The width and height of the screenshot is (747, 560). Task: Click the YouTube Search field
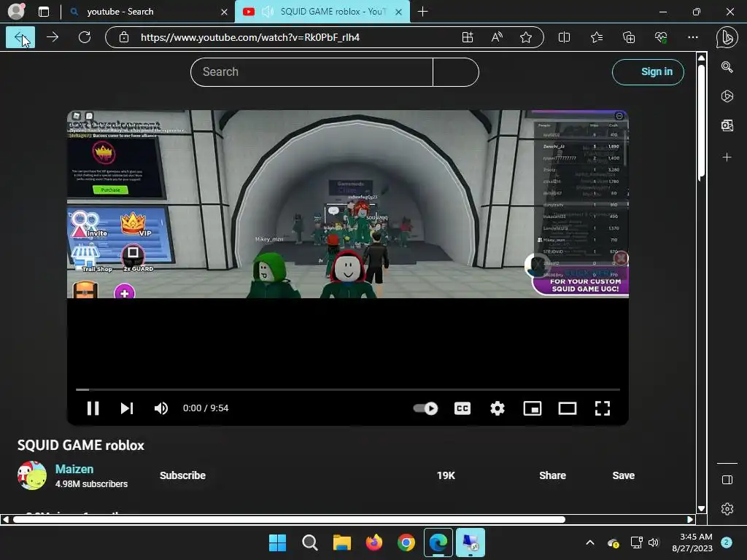[x=311, y=72]
